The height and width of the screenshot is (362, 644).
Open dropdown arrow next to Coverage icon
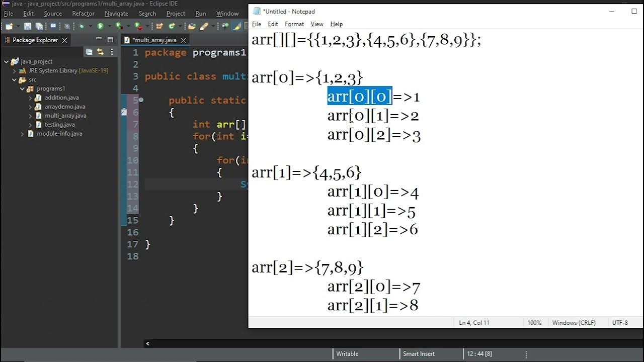pyautogui.click(x=128, y=26)
